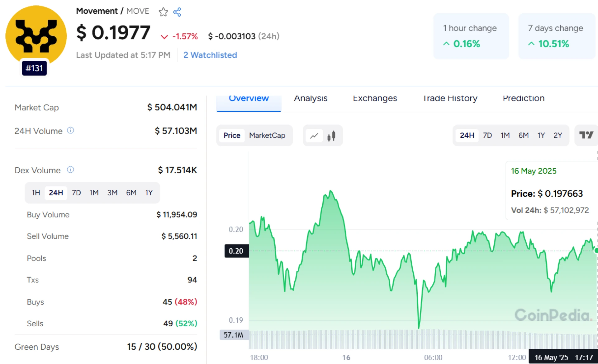Open the Analysis tab

pos(311,99)
